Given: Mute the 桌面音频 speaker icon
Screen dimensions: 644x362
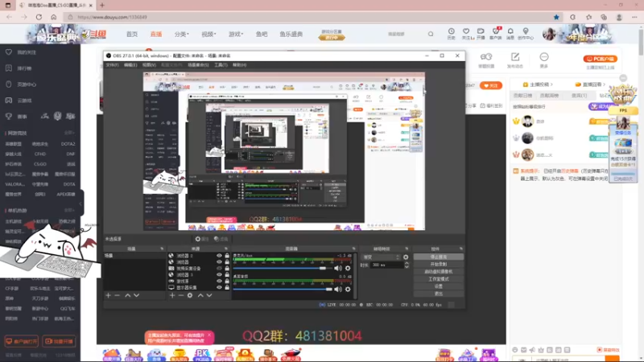Looking at the screenshot, I should (337, 289).
